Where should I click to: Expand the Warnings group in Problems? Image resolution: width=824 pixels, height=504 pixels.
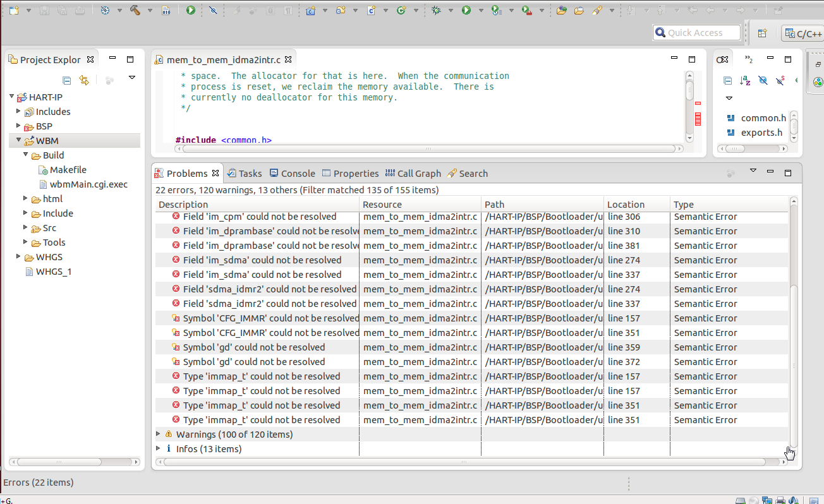[x=159, y=435]
